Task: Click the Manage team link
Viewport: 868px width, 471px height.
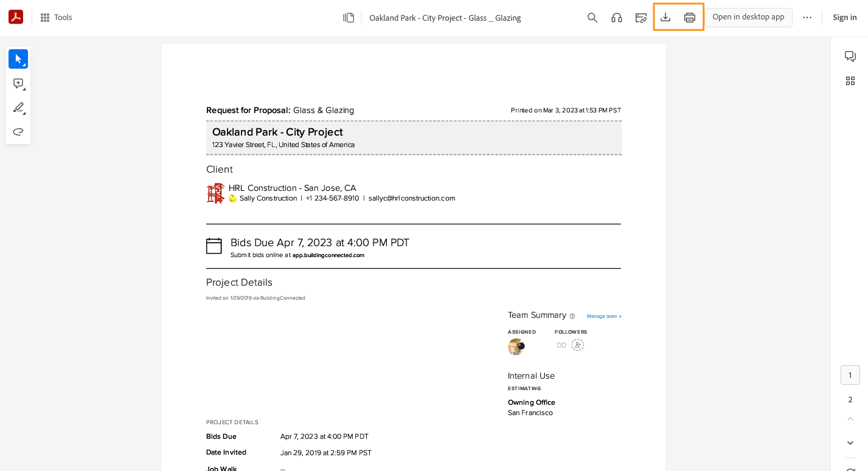Action: tap(603, 316)
